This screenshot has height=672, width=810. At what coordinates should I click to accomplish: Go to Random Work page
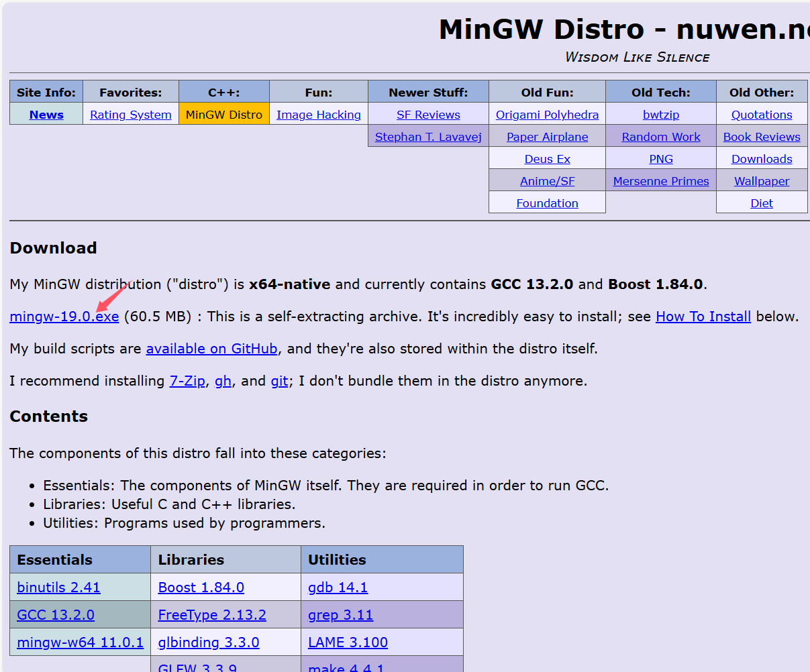click(x=661, y=137)
